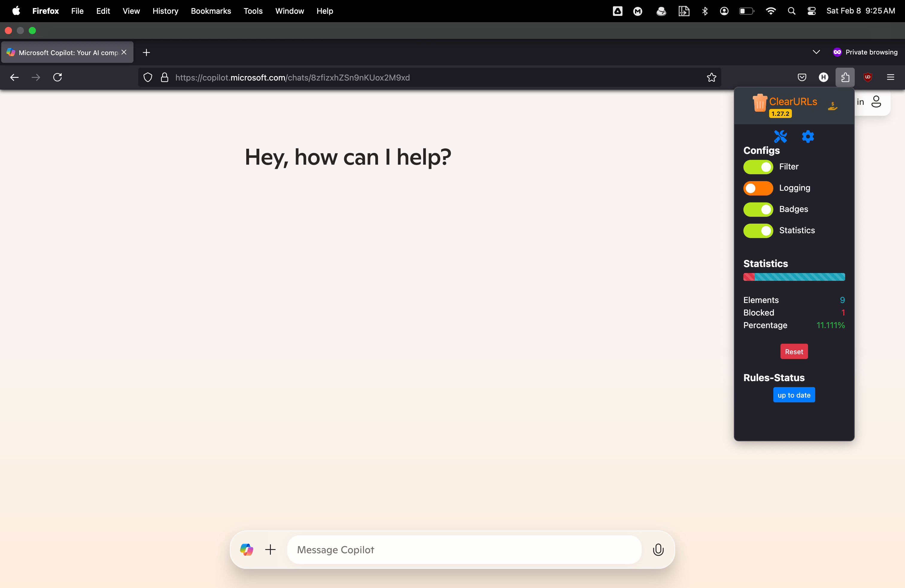Click the plus icon beside Copilot input
Screen dimensions: 905x588
point(270,549)
